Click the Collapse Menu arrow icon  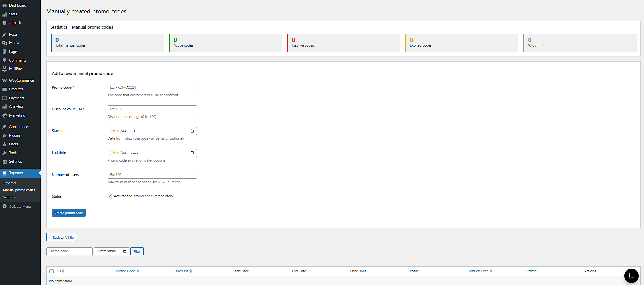(4, 206)
